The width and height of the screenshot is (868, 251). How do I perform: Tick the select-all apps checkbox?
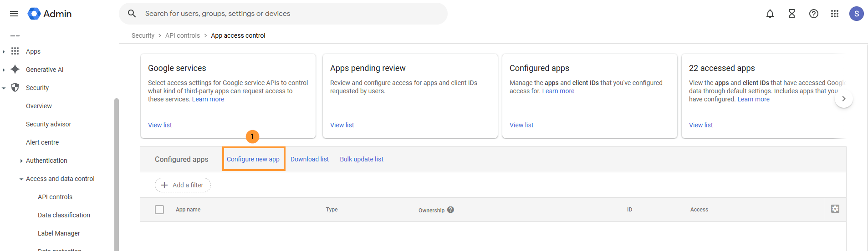(159, 210)
